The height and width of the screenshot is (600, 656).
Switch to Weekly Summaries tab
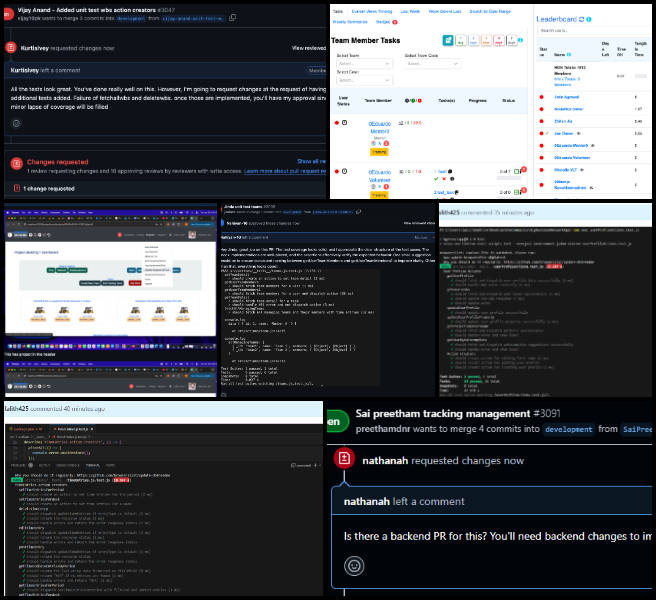350,22
